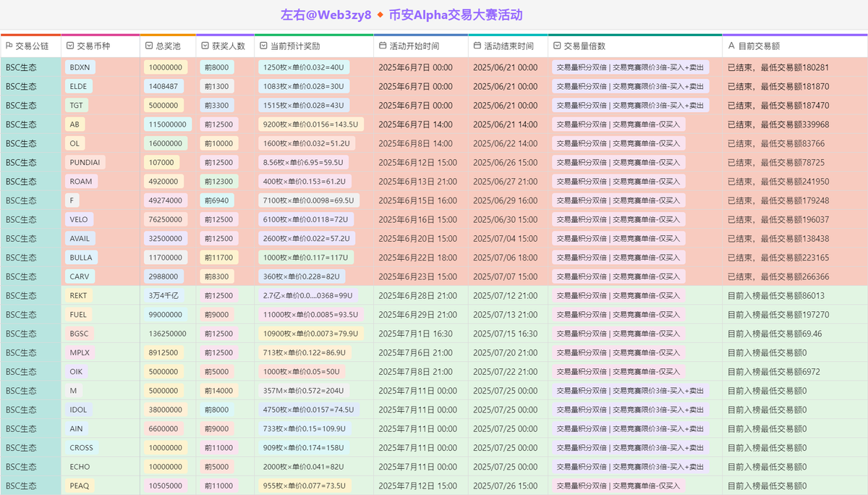Viewport: 868px width, 495px height.
Task: Click winner count tag 前14000
Action: [x=219, y=391]
